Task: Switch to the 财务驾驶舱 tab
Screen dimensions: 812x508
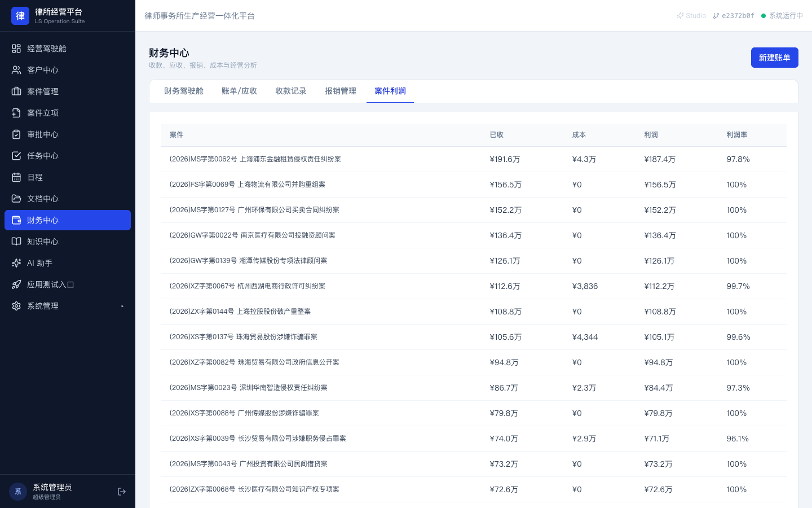Action: [x=184, y=91]
